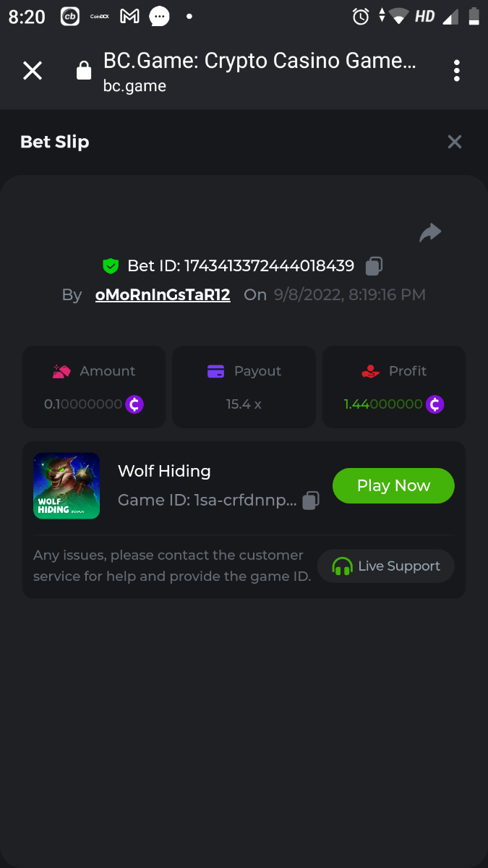Copy the Bet ID number
488x868 pixels.
tap(374, 265)
